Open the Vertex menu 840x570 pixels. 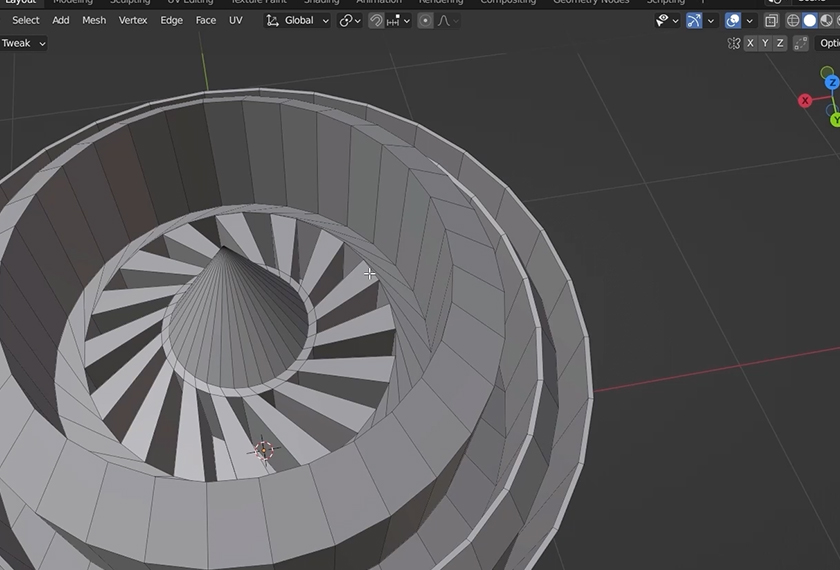pos(133,20)
